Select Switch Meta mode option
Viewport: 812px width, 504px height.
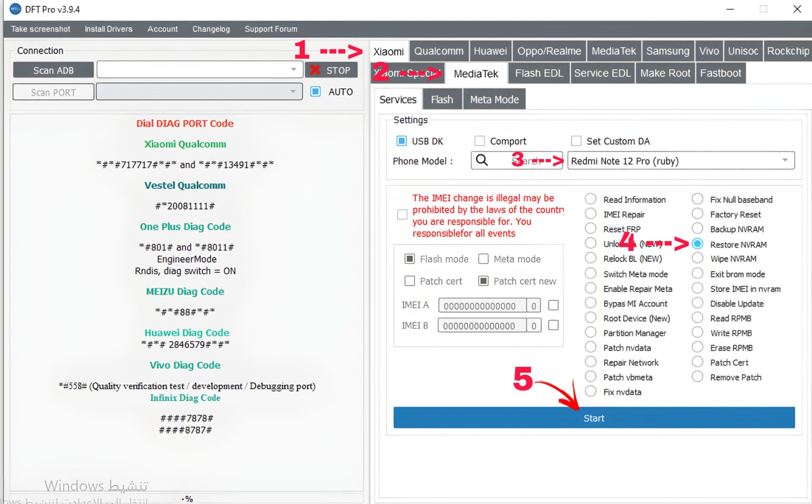pos(590,273)
